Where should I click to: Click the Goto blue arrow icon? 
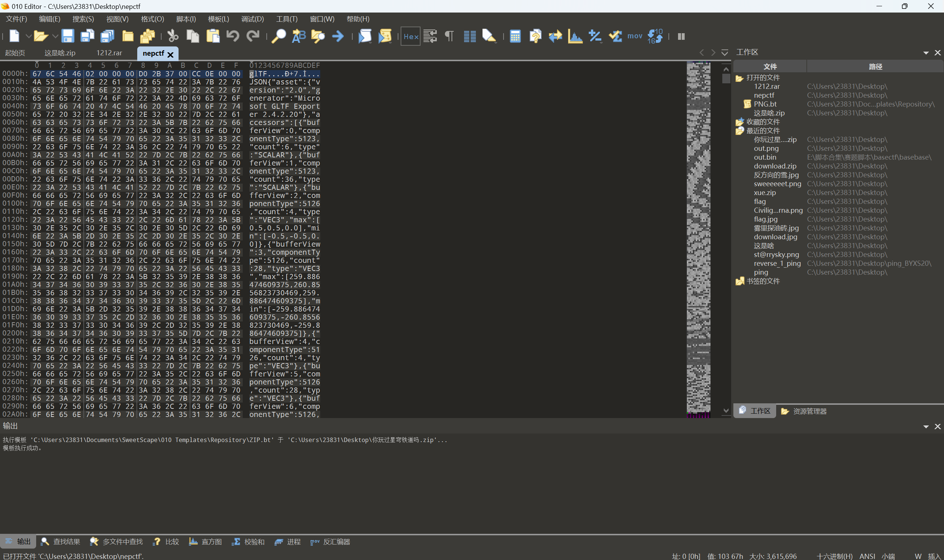click(x=338, y=36)
